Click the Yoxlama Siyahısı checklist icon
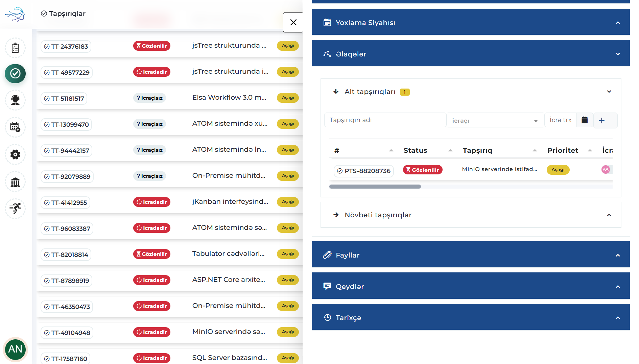639x364 pixels. pos(327,23)
